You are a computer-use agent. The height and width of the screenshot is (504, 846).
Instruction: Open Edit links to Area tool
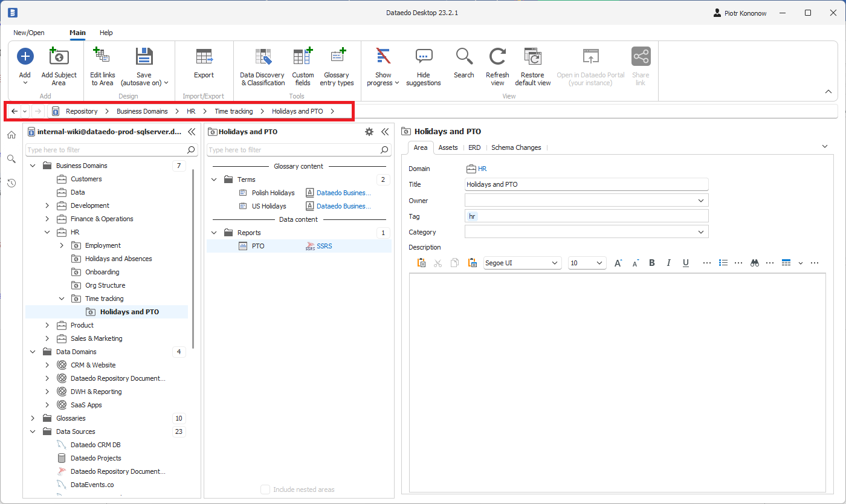pyautogui.click(x=102, y=66)
